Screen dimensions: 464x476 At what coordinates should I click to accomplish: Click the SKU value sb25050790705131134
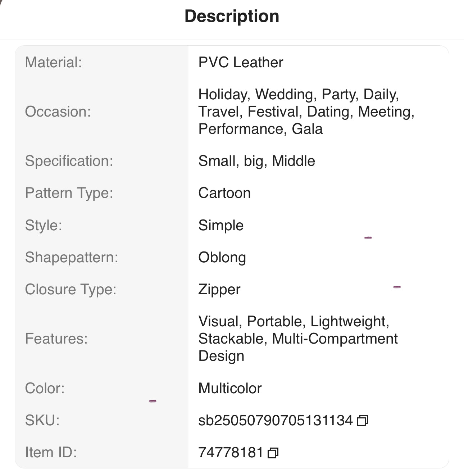click(275, 421)
